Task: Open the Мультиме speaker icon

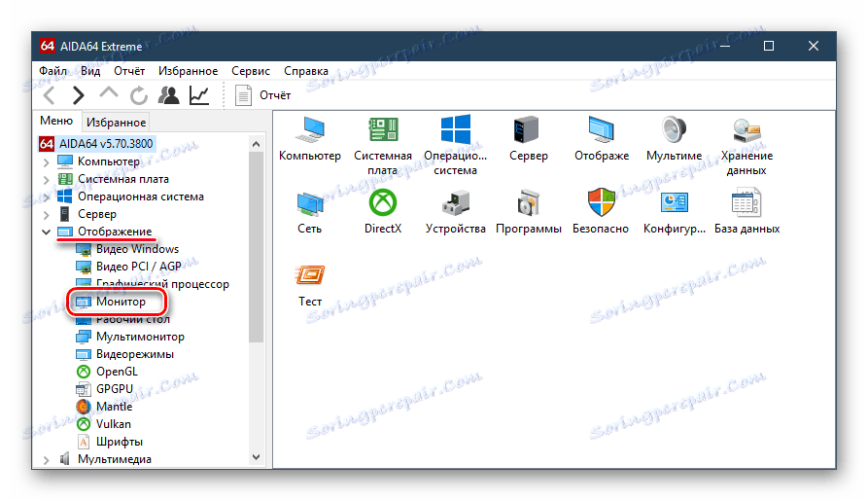Action: click(674, 138)
